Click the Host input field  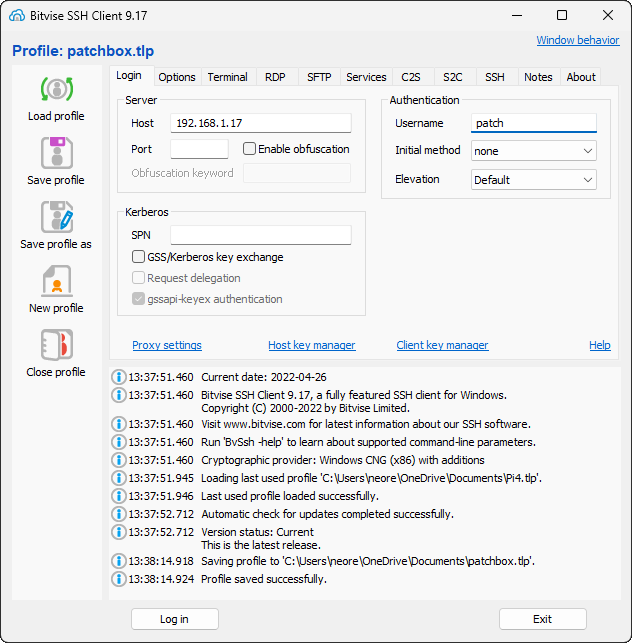click(261, 123)
